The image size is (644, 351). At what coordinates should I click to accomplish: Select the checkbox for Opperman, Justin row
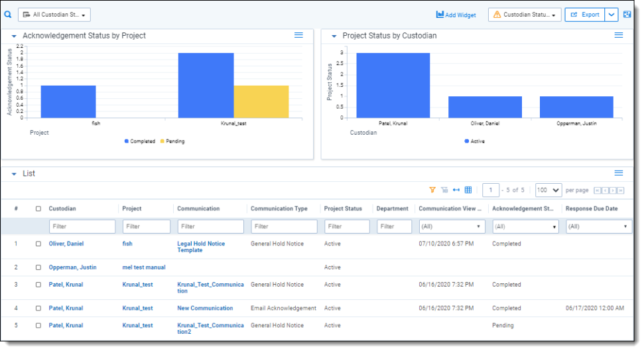coord(38,267)
